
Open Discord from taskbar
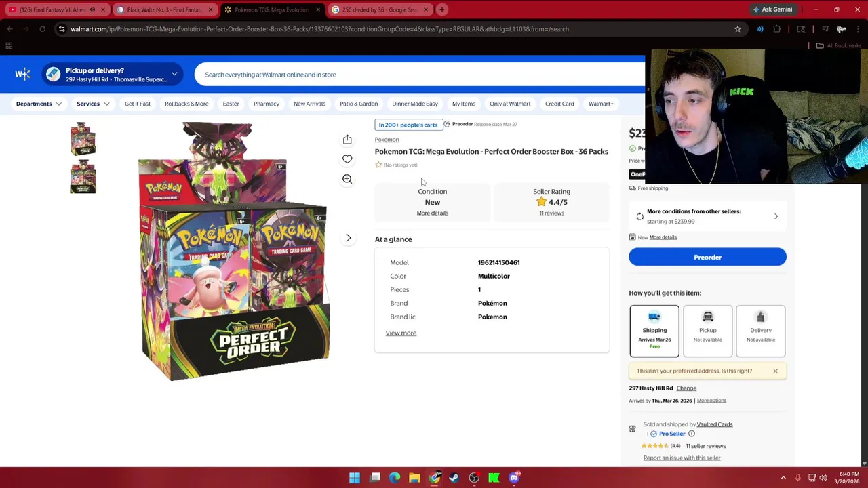(x=514, y=478)
